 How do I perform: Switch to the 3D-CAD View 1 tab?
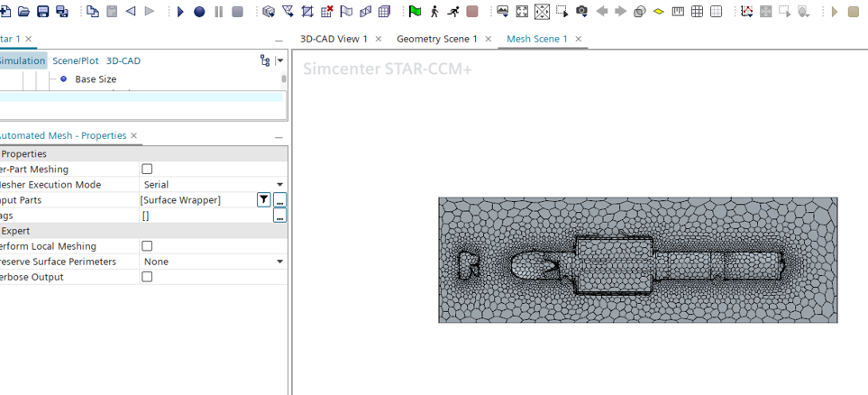coord(333,39)
